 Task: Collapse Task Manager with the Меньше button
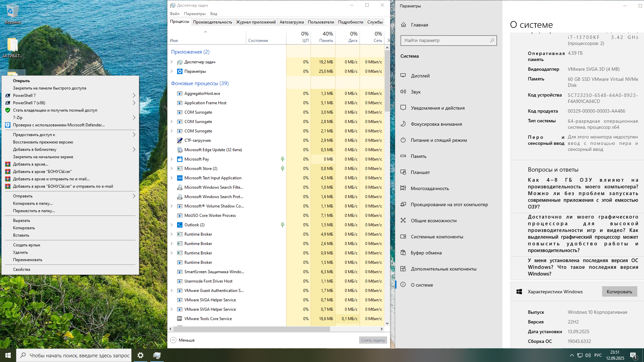tap(182, 340)
